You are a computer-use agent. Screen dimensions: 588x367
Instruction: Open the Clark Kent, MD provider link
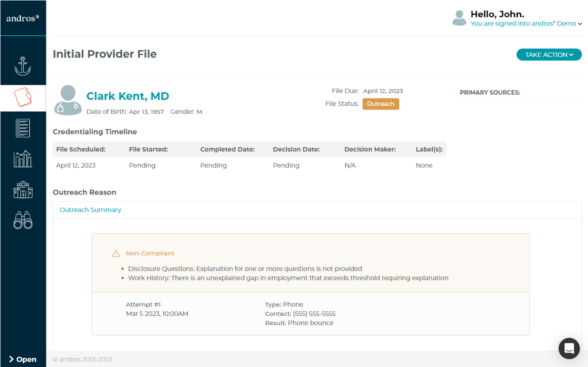coord(128,96)
